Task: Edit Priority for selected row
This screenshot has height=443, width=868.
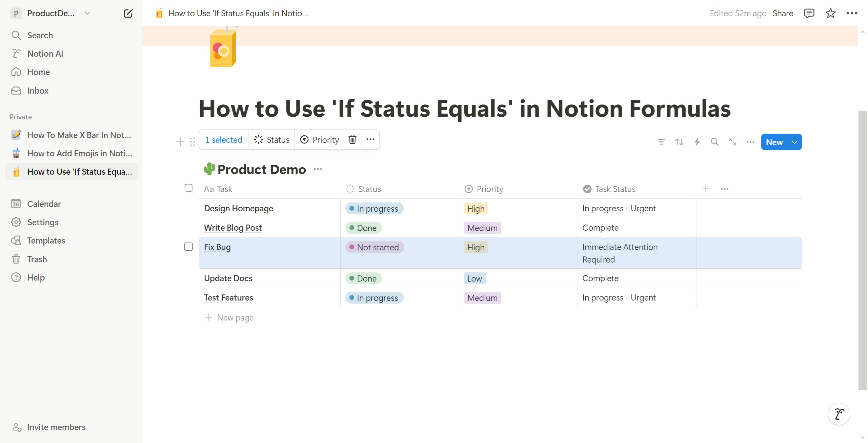Action: click(319, 139)
